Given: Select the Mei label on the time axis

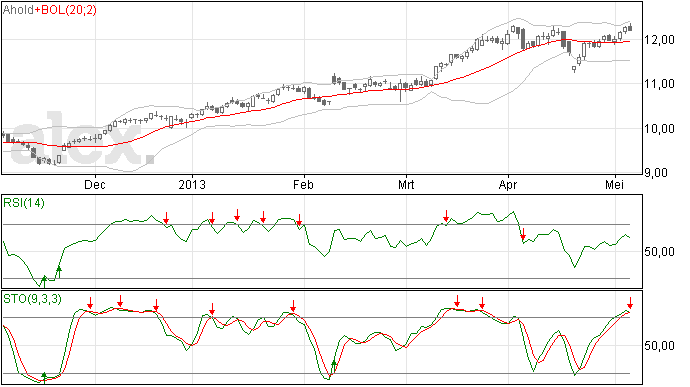Looking at the screenshot, I should point(614,184).
